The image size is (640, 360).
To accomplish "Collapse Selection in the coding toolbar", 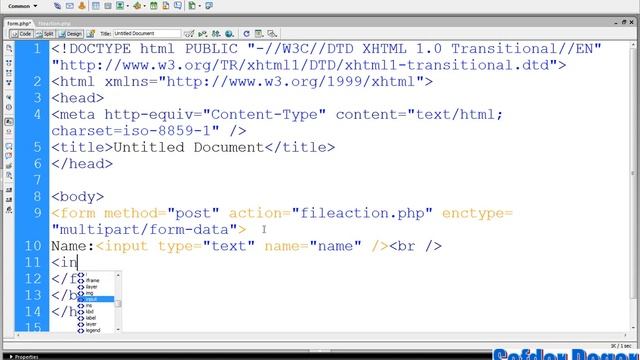I will (x=9, y=73).
